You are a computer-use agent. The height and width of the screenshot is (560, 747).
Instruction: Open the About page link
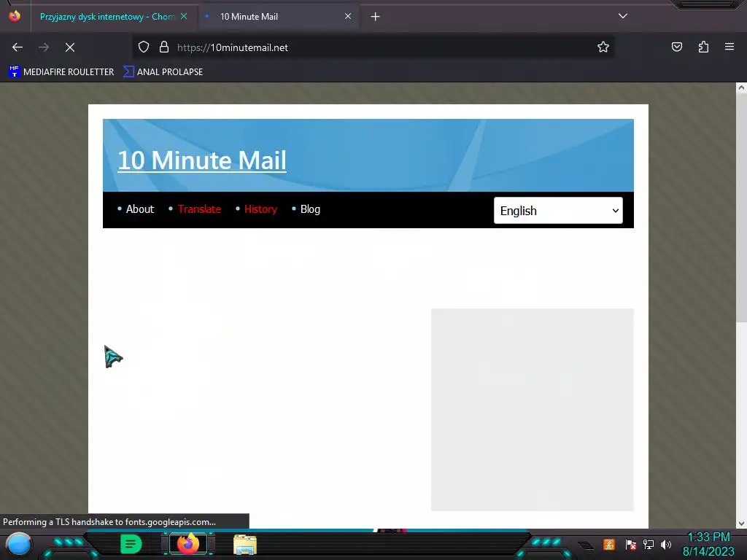139,209
